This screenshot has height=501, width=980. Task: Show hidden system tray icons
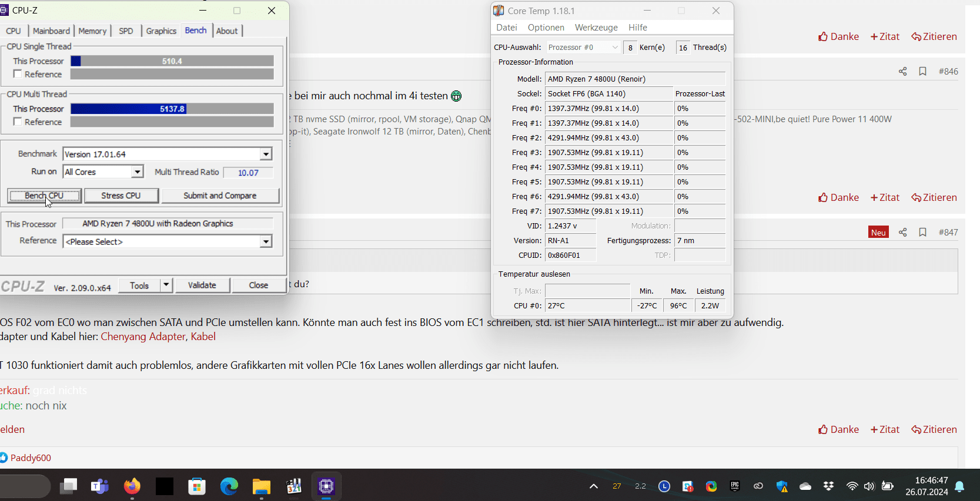594,486
